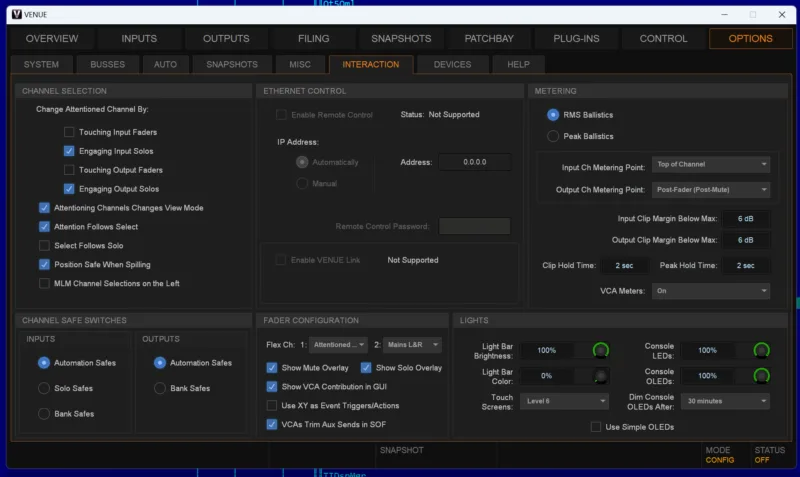The width and height of the screenshot is (800, 477).
Task: Select RMS Ballistics radio button
Action: [553, 115]
